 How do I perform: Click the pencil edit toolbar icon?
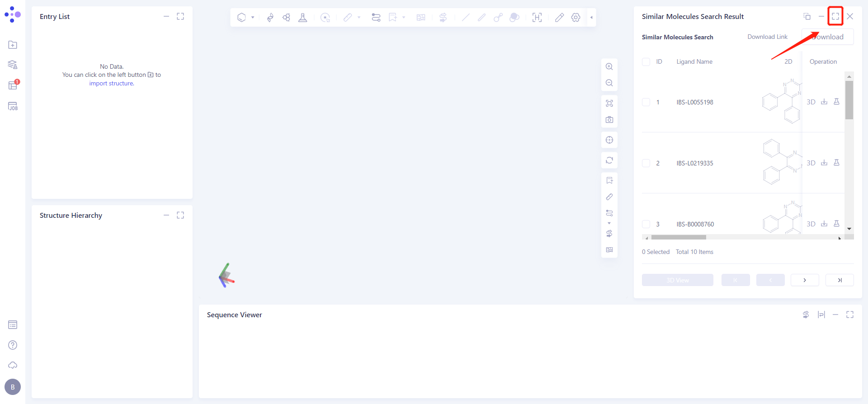[560, 18]
